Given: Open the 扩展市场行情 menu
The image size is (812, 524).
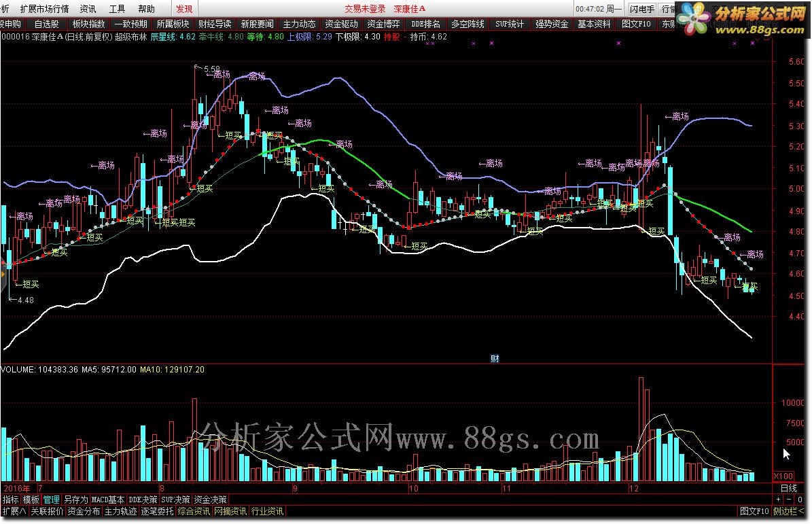Looking at the screenshot, I should (x=44, y=9).
